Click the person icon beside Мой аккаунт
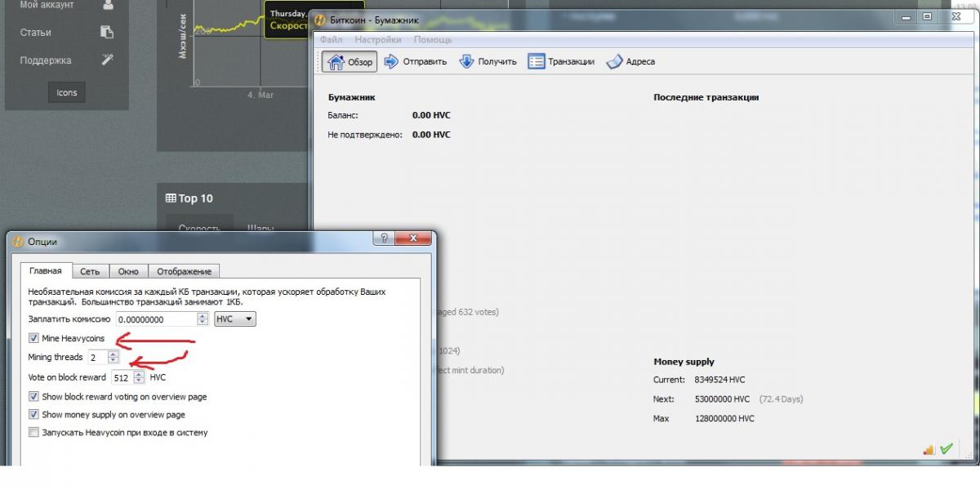This screenshot has height=490, width=980. (107, 5)
